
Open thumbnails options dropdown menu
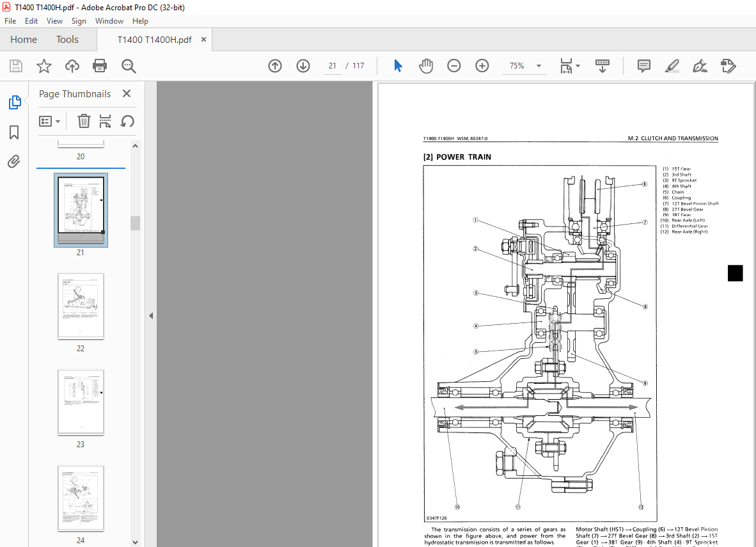point(49,121)
